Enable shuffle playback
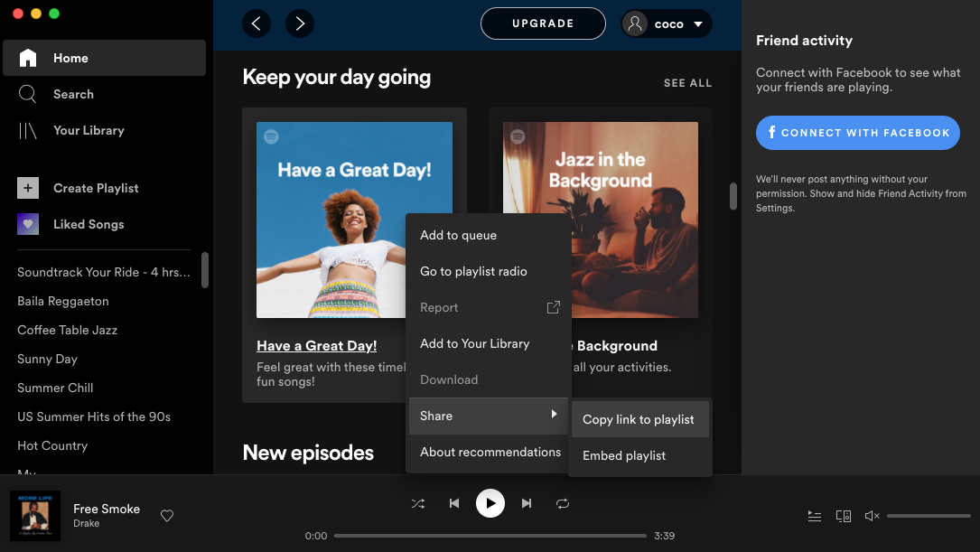This screenshot has width=980, height=552. pyautogui.click(x=418, y=503)
